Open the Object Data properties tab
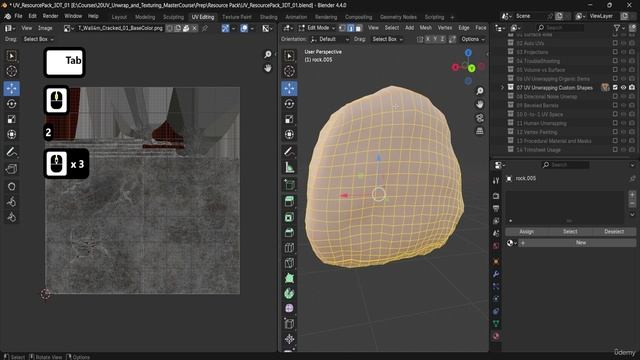Viewport: 640px width, 360px height. click(496, 324)
